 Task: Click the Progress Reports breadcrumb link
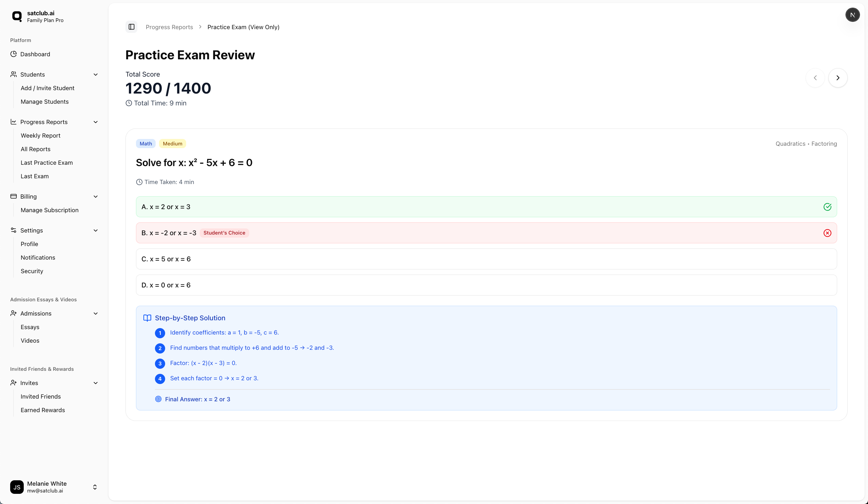[169, 27]
